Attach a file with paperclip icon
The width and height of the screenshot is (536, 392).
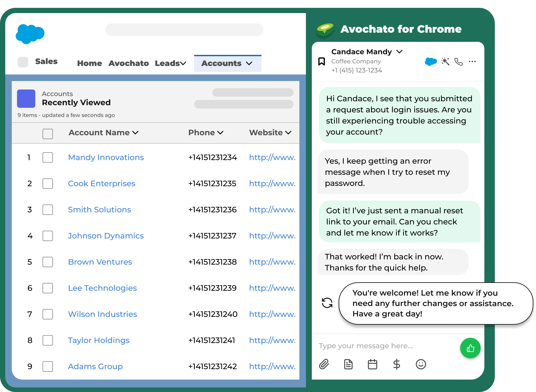pos(324,364)
